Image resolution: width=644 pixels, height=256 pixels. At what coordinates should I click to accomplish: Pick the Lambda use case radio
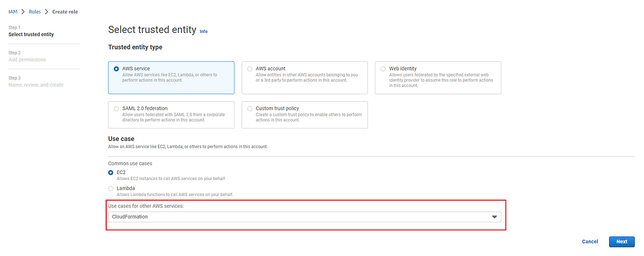pyautogui.click(x=110, y=189)
